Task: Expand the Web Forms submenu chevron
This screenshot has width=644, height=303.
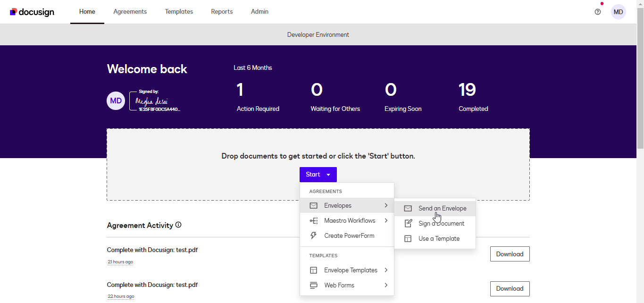Action: 386,285
